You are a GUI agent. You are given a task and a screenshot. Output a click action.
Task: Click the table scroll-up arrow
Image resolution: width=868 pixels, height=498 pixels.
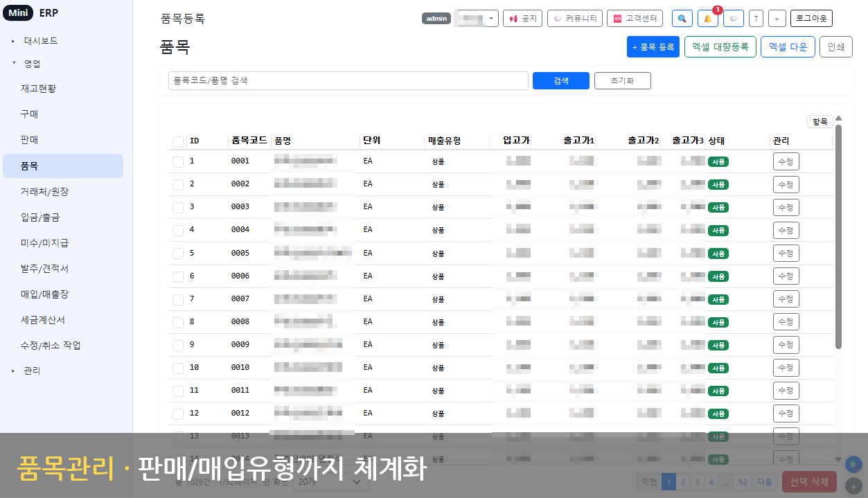(x=839, y=118)
